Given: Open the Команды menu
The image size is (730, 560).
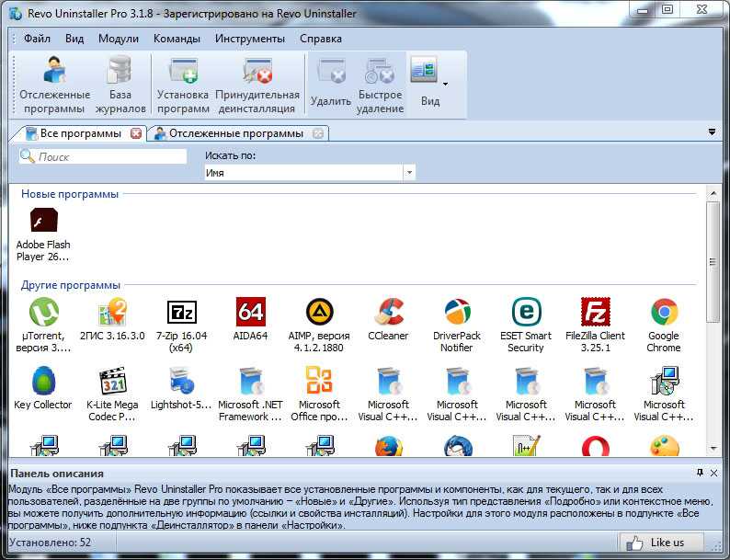Looking at the screenshot, I should 177,39.
